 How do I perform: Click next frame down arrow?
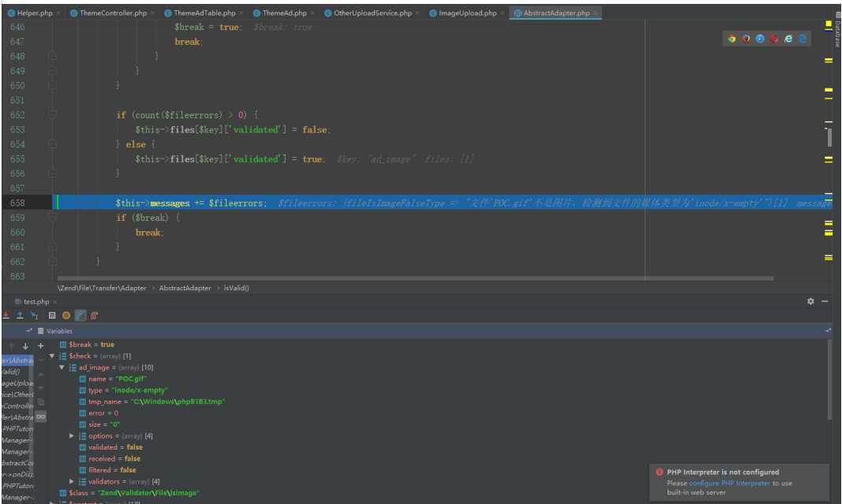pos(25,346)
